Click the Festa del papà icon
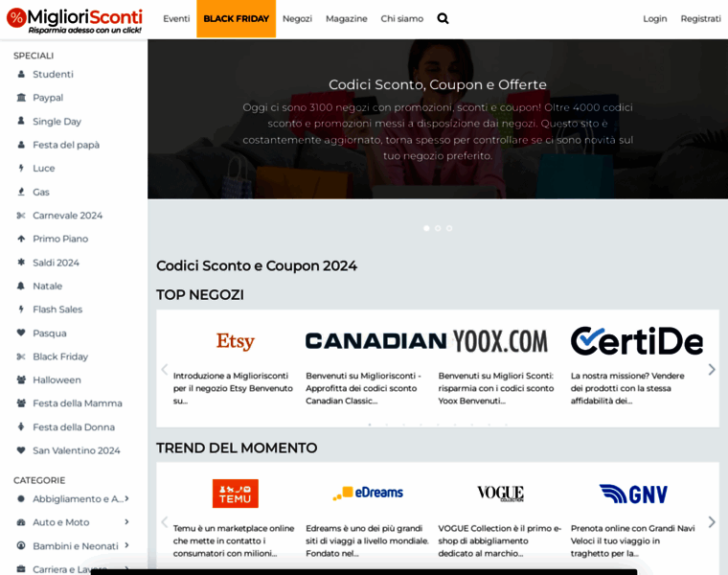Screen dimensions: 728x575 [x=21, y=145]
